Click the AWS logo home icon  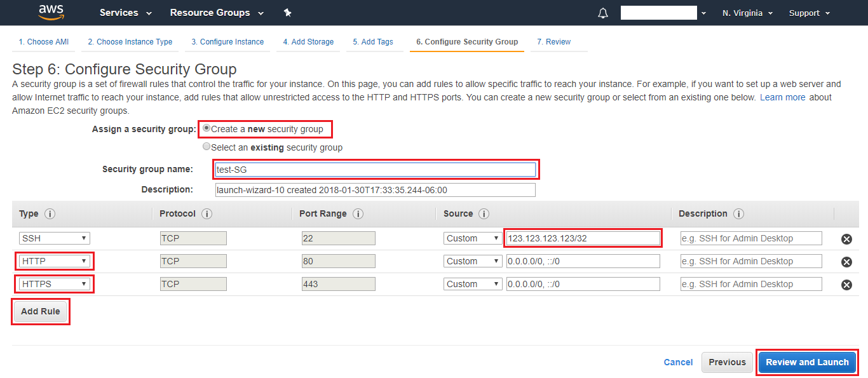tap(51, 12)
